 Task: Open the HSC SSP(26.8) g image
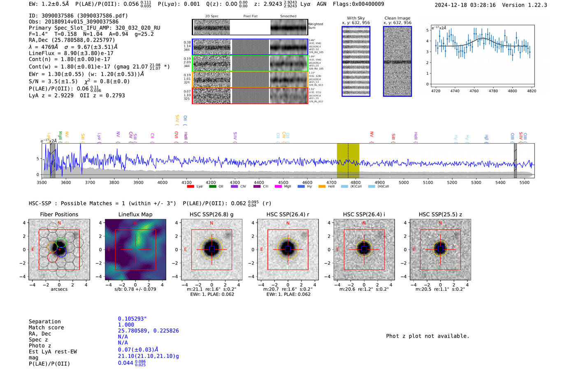point(211,250)
